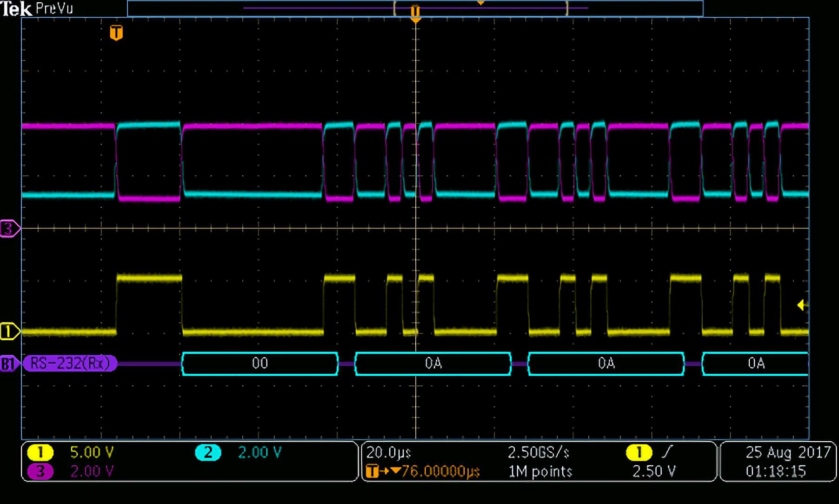
Task: Click the trigger source channel 1 badge
Action: pyautogui.click(x=639, y=452)
